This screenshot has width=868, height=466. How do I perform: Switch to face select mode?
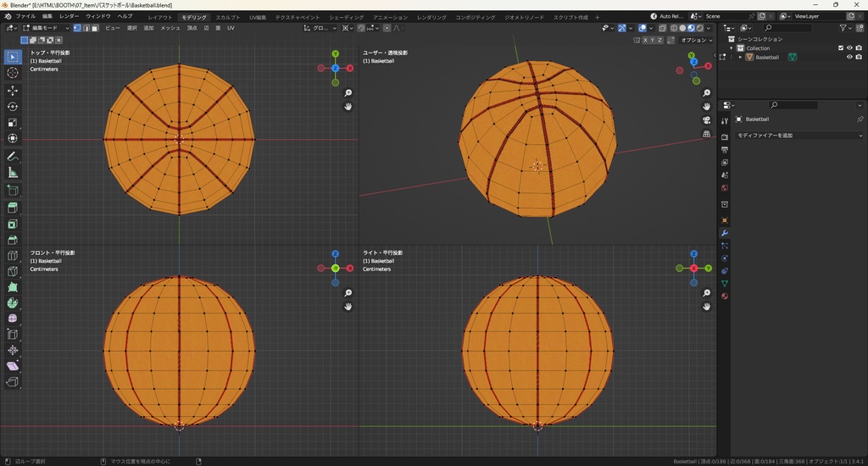[97, 28]
